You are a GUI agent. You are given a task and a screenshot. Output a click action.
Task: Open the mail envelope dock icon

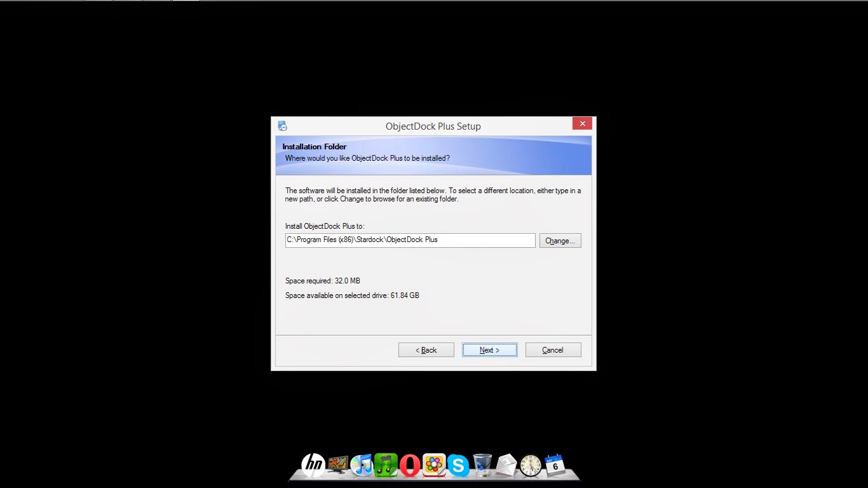[506, 466]
